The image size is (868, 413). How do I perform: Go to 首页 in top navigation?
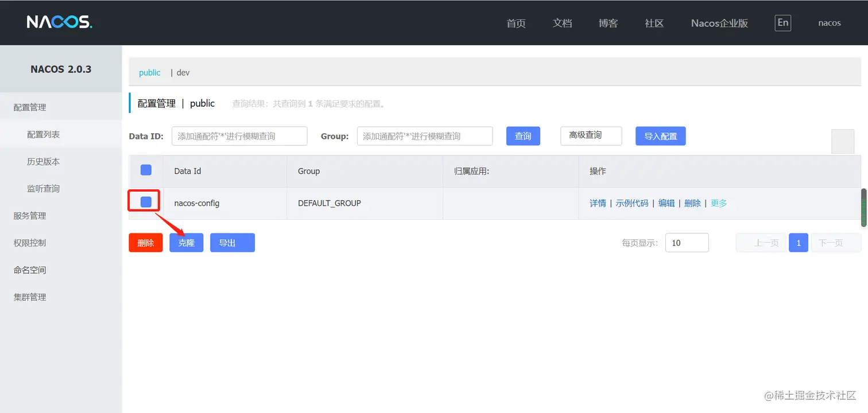pos(516,23)
